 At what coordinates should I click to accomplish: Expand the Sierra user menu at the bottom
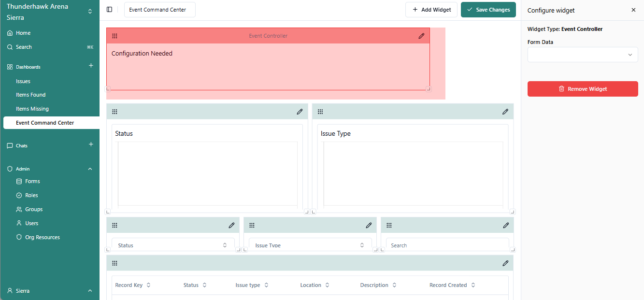coord(90,291)
